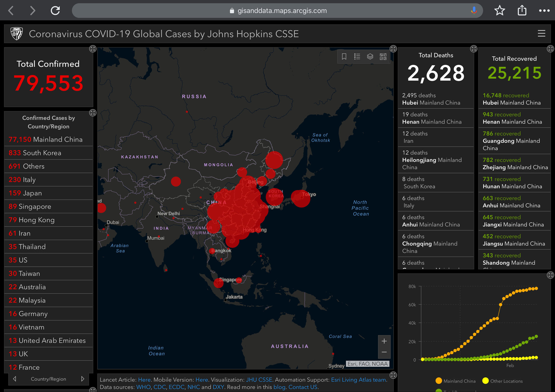This screenshot has width=555, height=392.
Task: Open the NHC data source link
Action: (193, 387)
